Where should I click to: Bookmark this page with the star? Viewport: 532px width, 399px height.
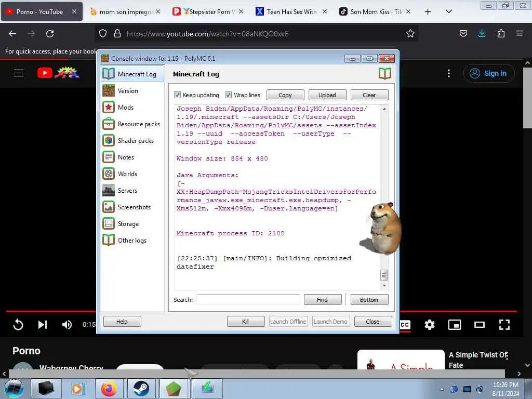pos(410,34)
